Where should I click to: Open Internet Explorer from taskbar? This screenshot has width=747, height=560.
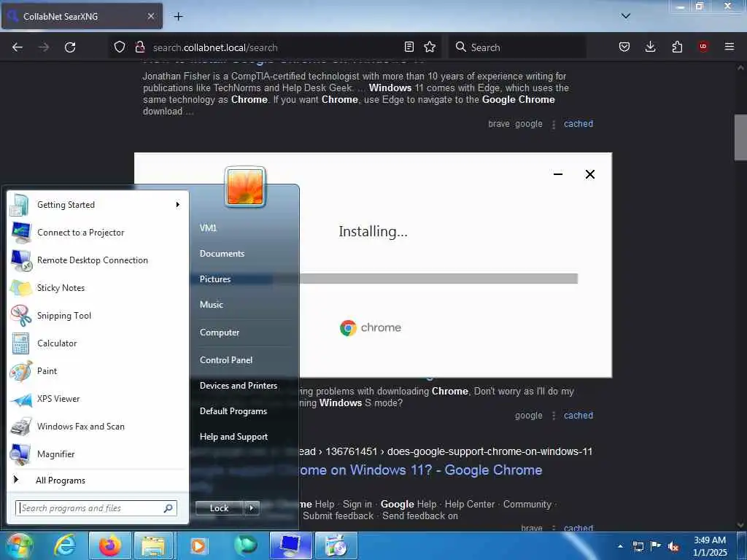point(65,545)
